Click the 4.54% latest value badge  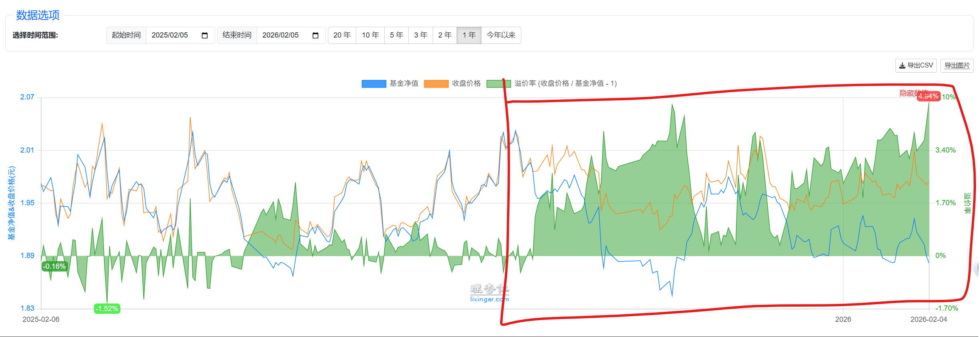pyautogui.click(x=928, y=96)
